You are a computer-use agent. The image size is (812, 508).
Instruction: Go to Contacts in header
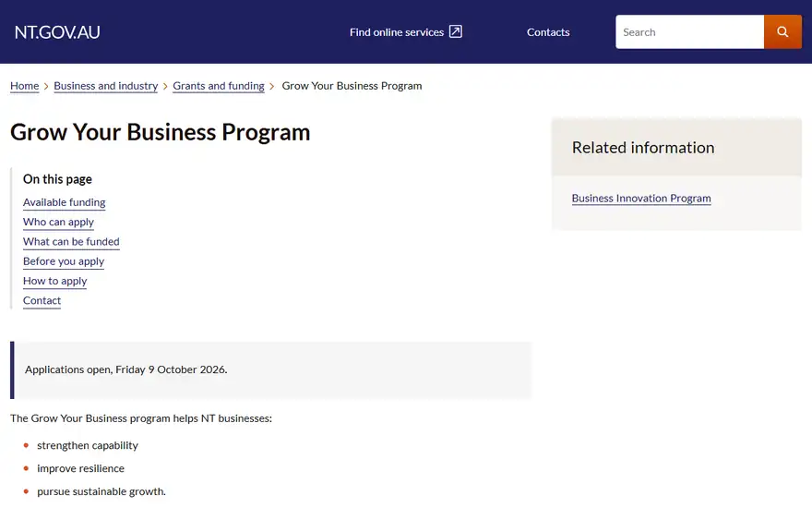pos(548,32)
